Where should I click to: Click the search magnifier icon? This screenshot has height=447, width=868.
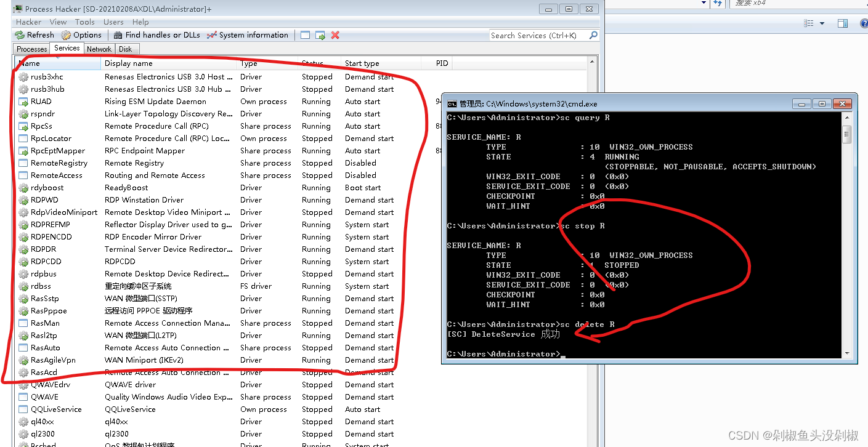(593, 35)
